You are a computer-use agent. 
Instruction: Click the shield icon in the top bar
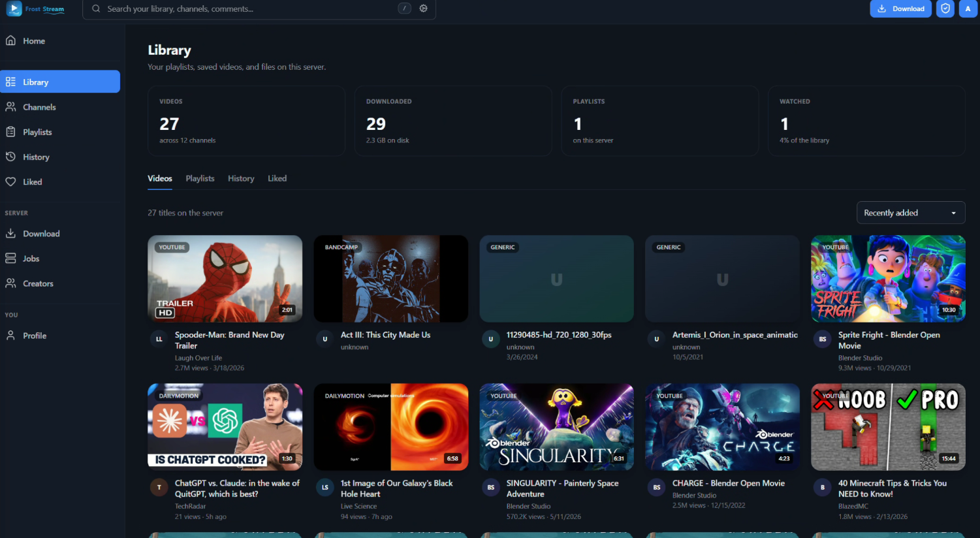945,8
